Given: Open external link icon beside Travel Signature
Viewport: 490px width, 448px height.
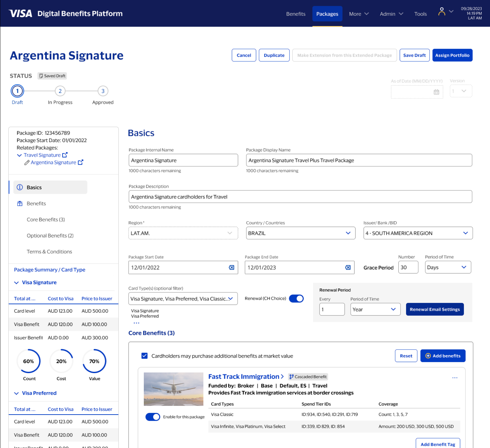Looking at the screenshot, I should (x=65, y=155).
